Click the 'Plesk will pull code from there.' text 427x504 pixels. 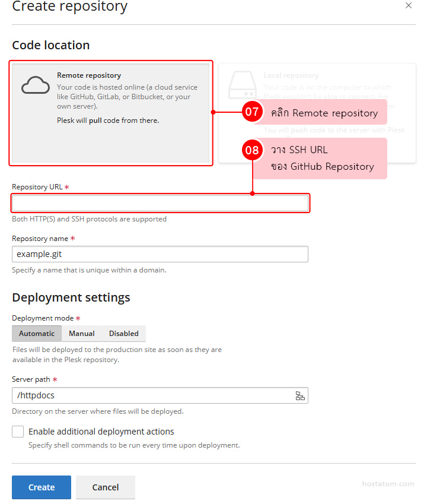coord(108,121)
